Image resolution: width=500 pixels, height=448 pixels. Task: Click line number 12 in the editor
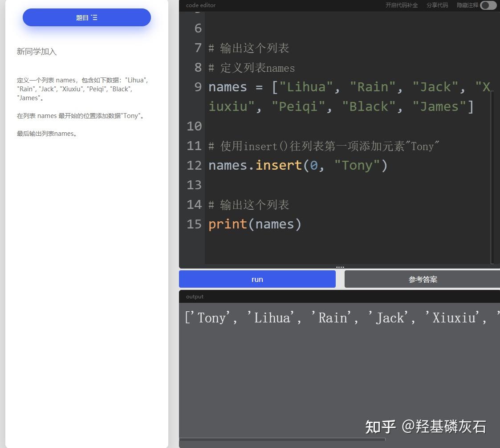coord(194,165)
